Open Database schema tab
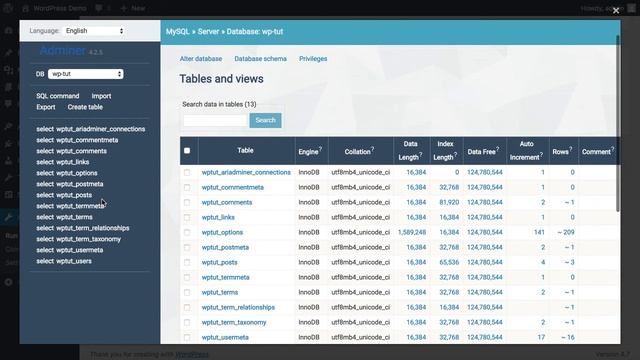Image resolution: width=640 pixels, height=360 pixels. coord(260,59)
